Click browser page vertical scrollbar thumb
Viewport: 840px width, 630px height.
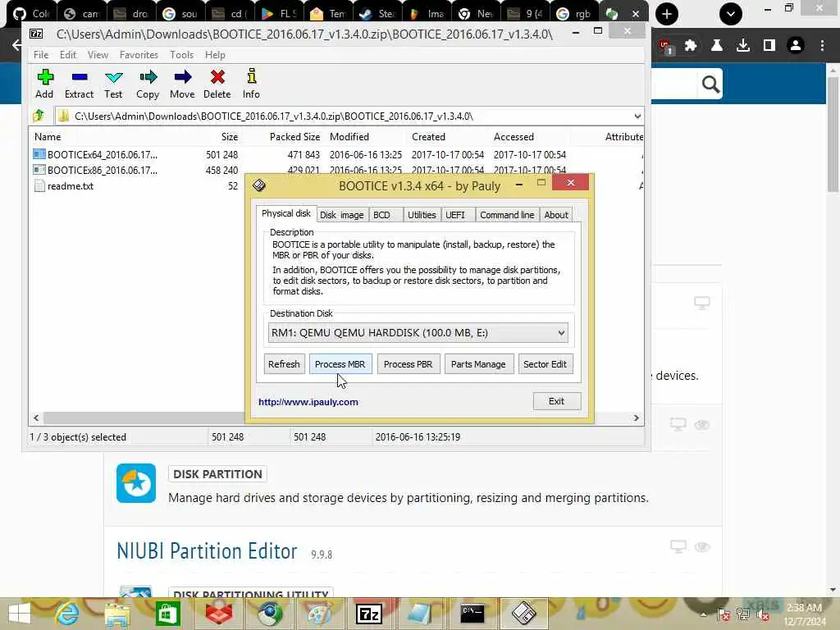(833, 134)
